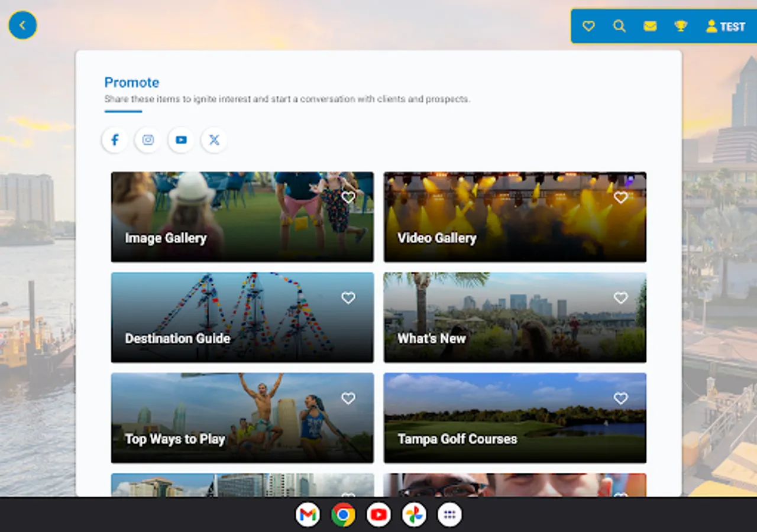Open the What's New card
Screen dimensions: 757x532
tap(515, 317)
